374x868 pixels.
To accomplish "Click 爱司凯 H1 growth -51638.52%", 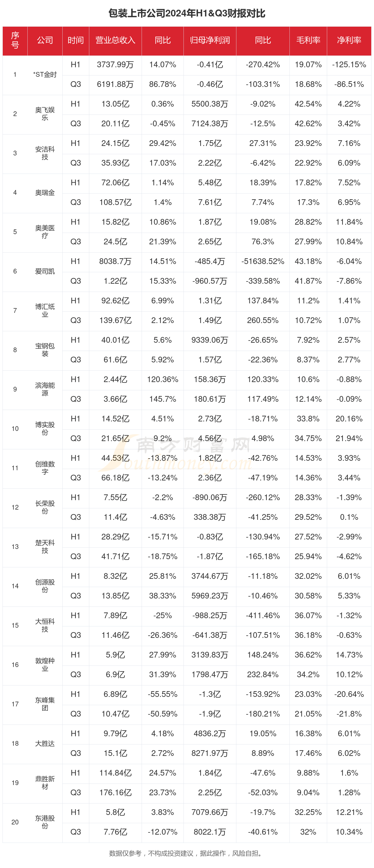I will click(263, 262).
